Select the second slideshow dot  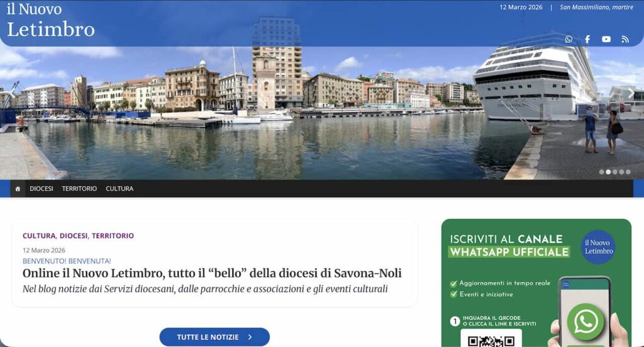(x=608, y=172)
